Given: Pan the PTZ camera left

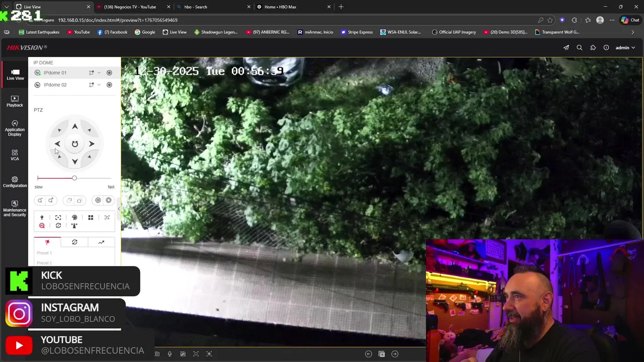Looking at the screenshot, I should click(57, 144).
